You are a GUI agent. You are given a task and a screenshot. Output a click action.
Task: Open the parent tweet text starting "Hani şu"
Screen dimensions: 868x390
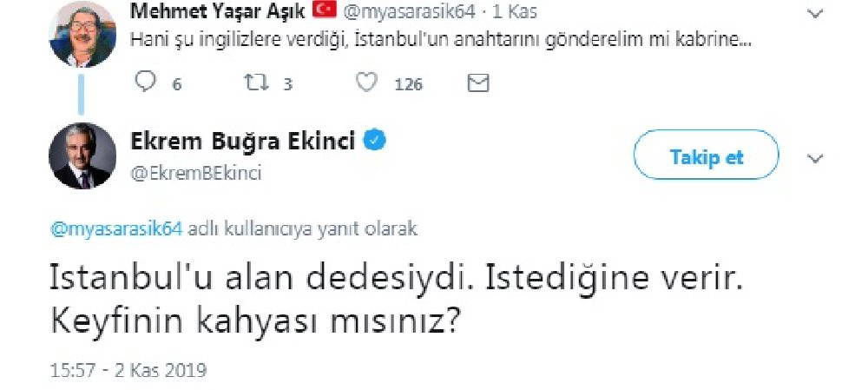pyautogui.click(x=439, y=39)
